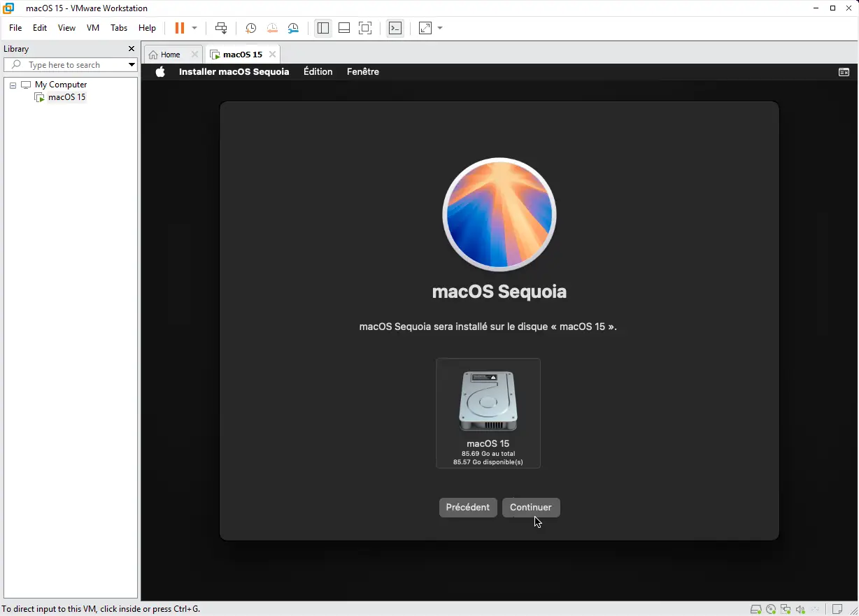Enter full screen mode icon
The width and height of the screenshot is (859, 616).
point(365,28)
